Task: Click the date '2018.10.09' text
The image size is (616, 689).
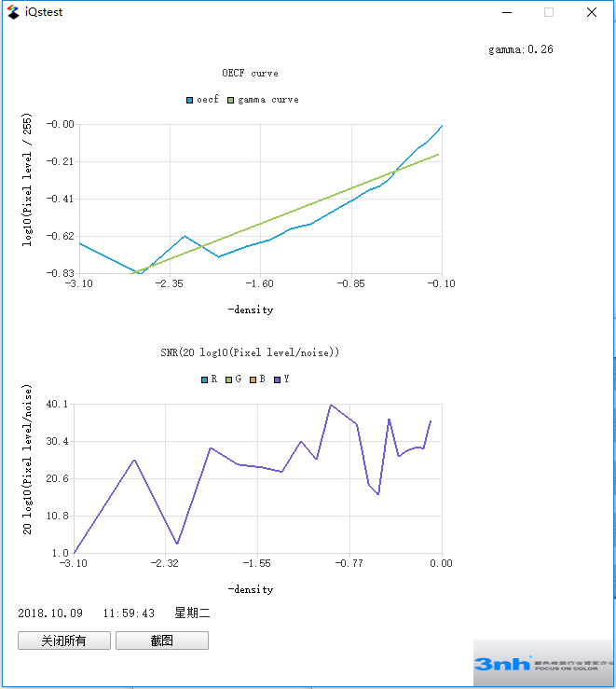Action: 50,613
